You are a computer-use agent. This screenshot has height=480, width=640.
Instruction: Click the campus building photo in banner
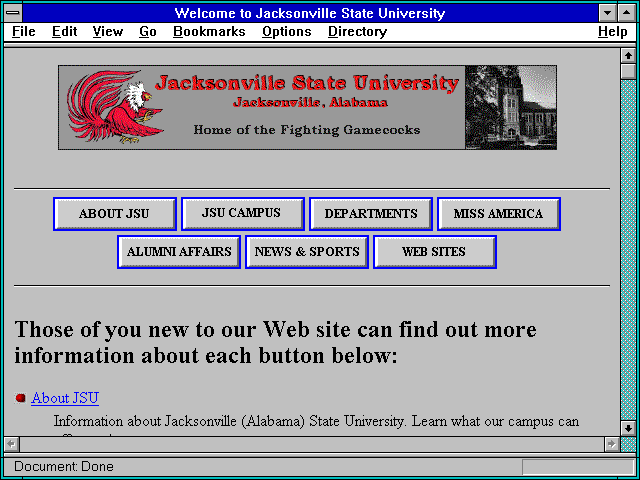[511, 107]
